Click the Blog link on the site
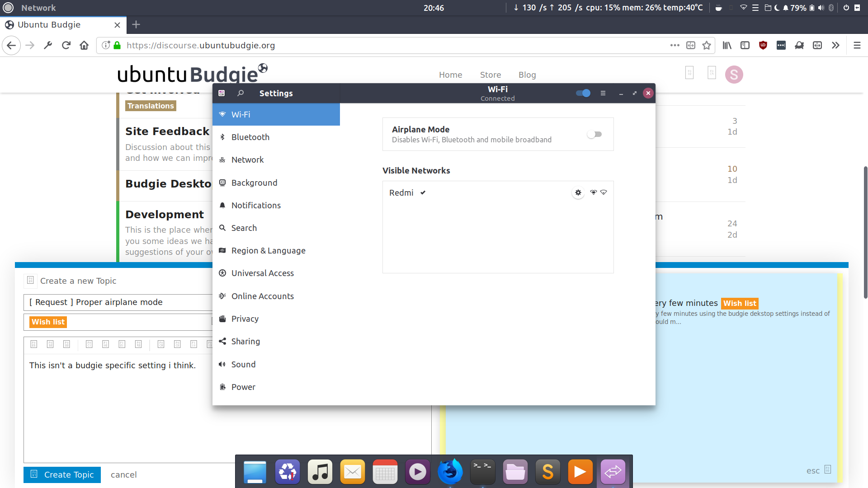The image size is (868, 488). 527,75
